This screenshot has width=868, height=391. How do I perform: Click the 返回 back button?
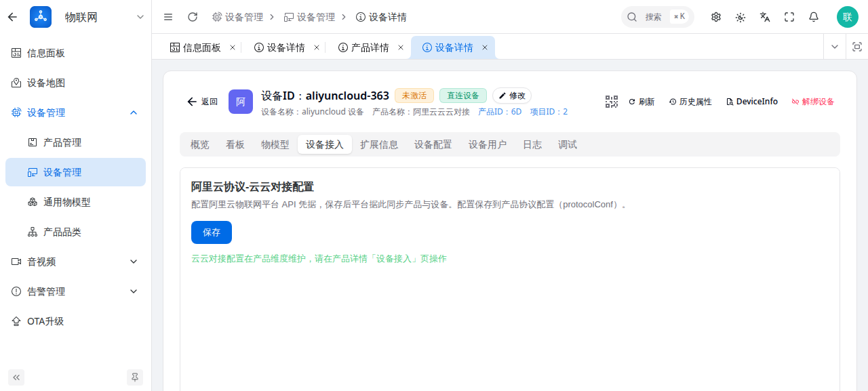click(x=202, y=102)
